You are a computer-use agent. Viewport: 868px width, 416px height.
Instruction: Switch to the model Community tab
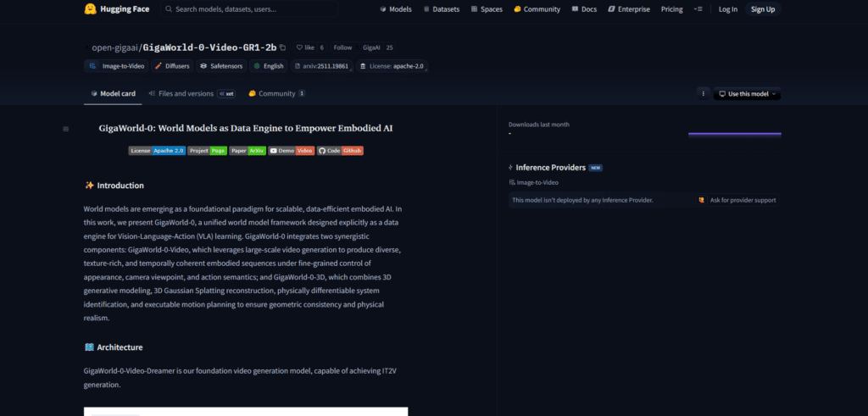click(276, 93)
